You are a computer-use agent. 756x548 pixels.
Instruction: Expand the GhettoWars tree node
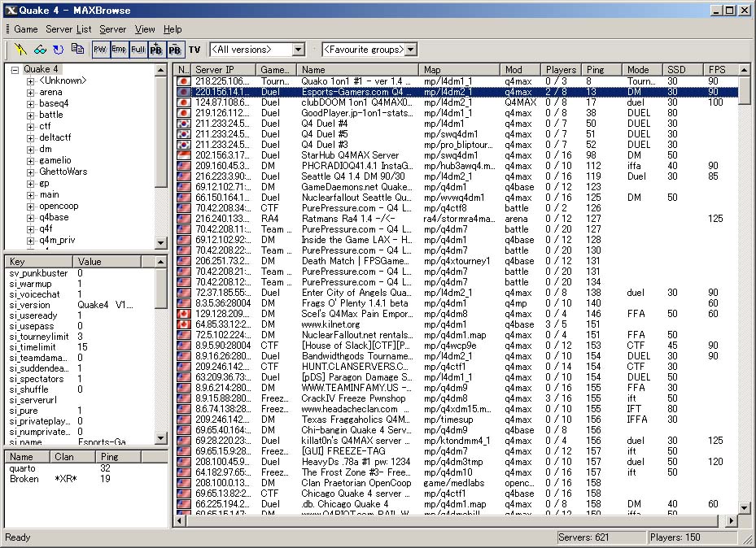[30, 172]
